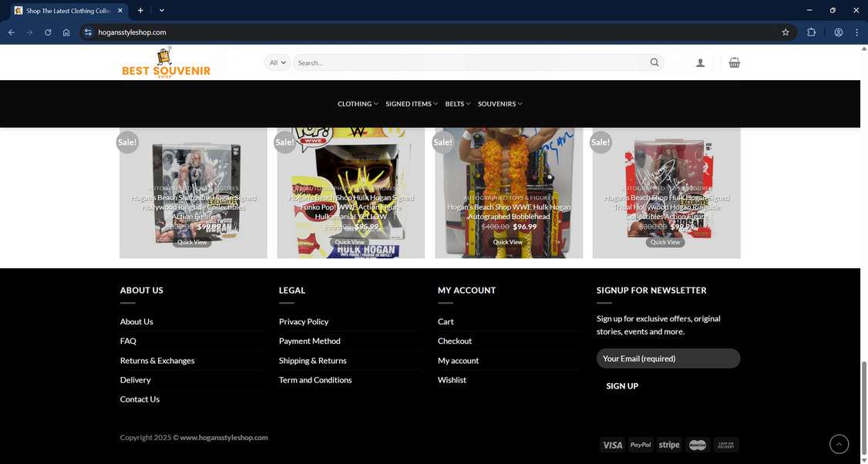Open Tribal Hollywood Hogan Ringside product title
The image size is (868, 464).
tap(667, 207)
